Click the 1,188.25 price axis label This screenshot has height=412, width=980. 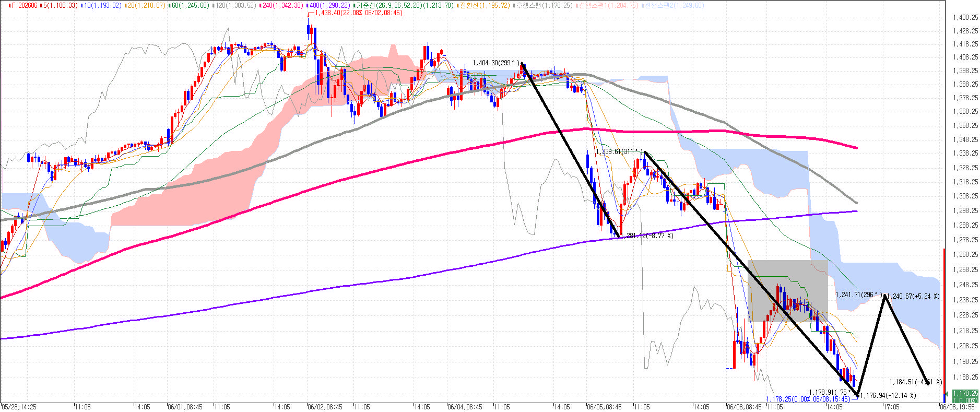(x=965, y=377)
